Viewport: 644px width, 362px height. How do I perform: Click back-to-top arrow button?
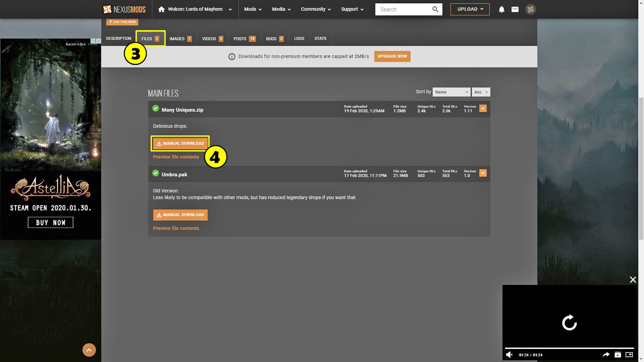(89, 350)
